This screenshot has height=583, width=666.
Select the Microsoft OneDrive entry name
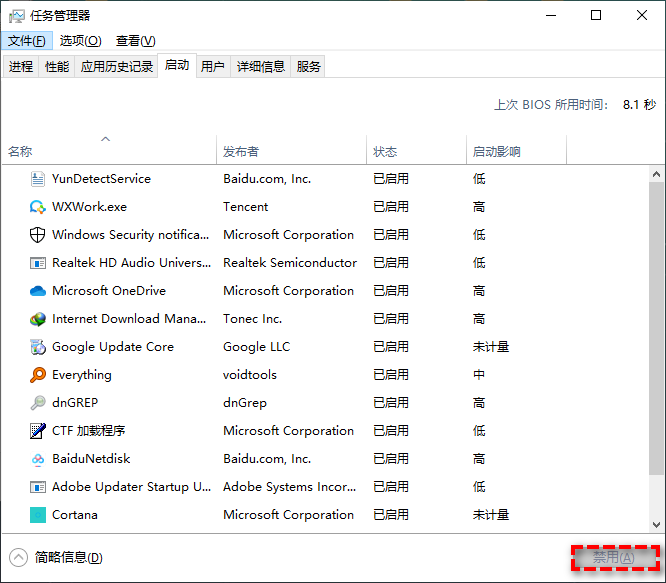click(x=109, y=291)
